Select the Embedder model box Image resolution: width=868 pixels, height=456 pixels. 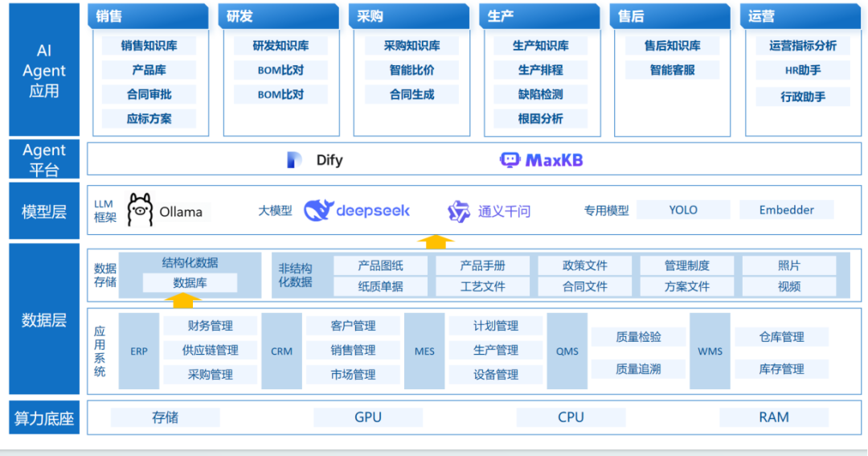point(787,210)
